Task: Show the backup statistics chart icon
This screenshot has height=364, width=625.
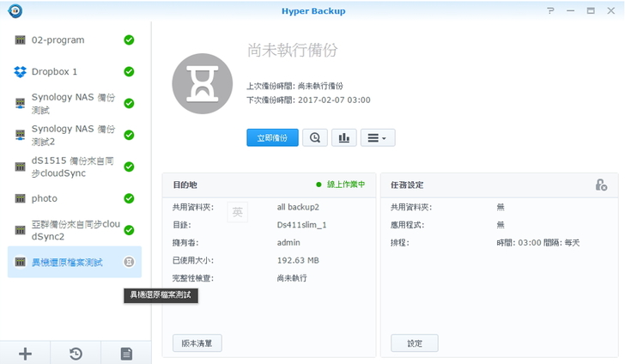Action: [x=343, y=137]
